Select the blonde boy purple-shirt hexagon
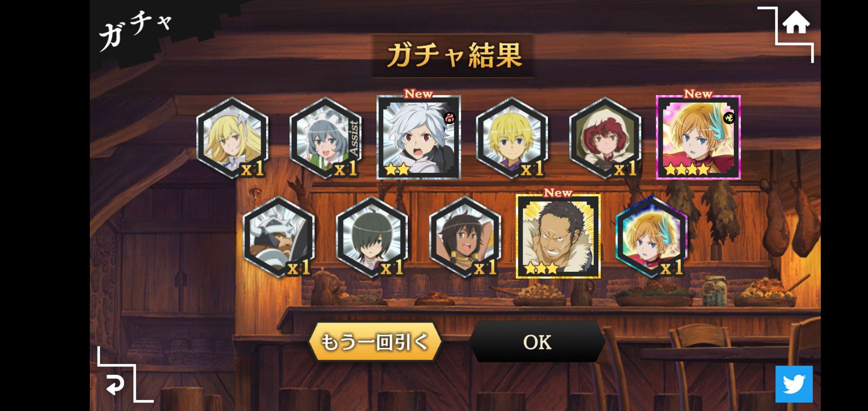 click(512, 138)
